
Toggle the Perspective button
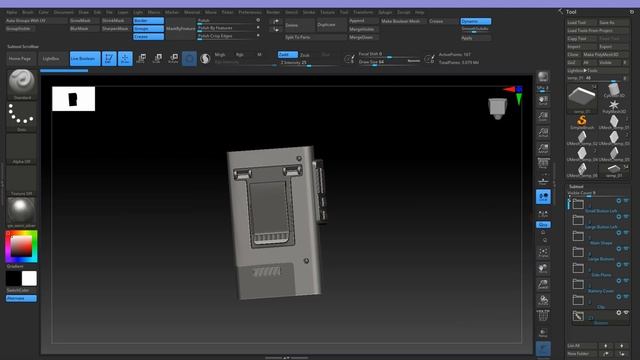[x=543, y=164]
